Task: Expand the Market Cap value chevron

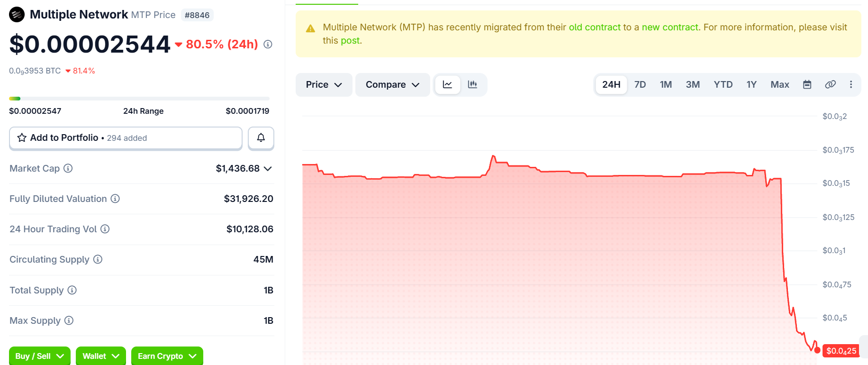Action: click(268, 169)
